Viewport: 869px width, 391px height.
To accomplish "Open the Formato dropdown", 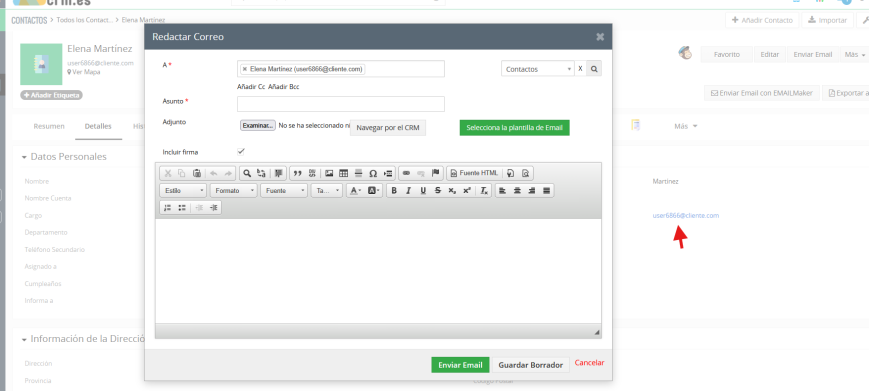I will [x=233, y=191].
